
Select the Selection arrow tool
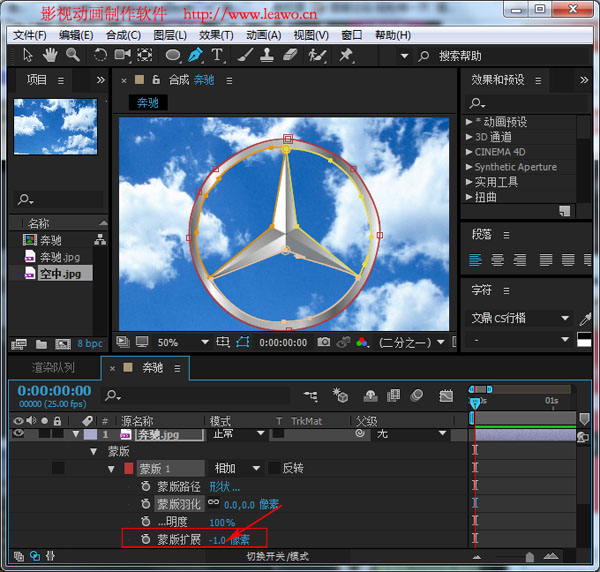click(28, 55)
